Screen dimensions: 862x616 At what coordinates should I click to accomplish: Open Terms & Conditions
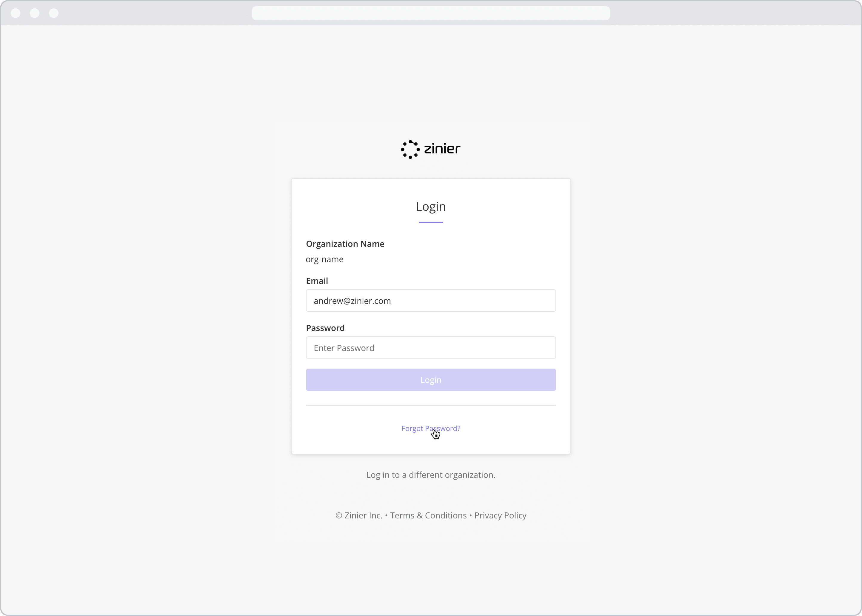pyautogui.click(x=428, y=515)
